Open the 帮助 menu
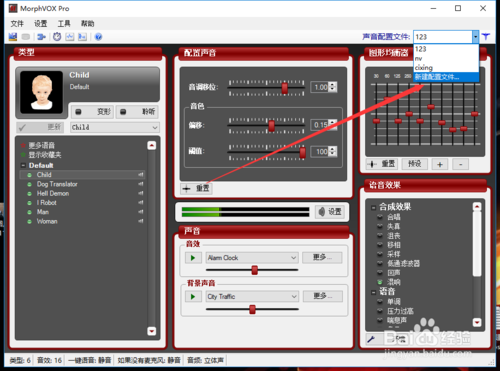This screenshot has width=500, height=371. (87, 24)
